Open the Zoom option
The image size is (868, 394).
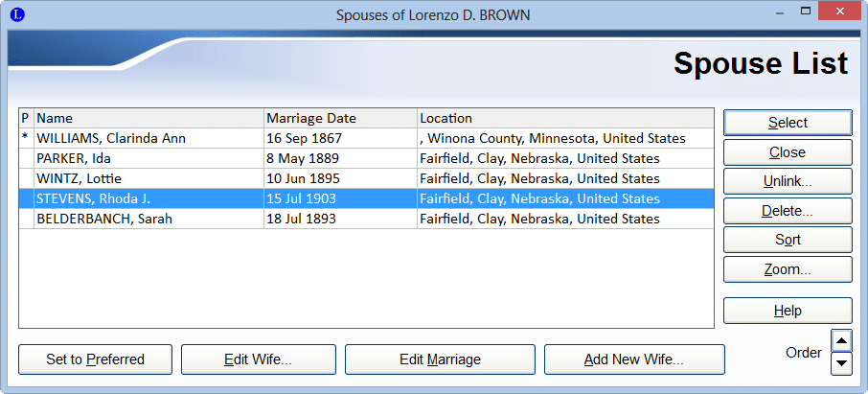(787, 269)
